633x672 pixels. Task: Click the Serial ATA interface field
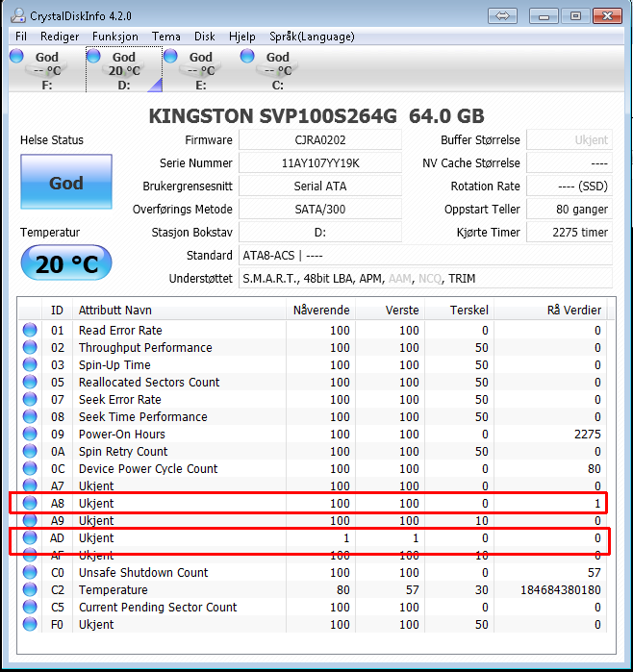[320, 186]
